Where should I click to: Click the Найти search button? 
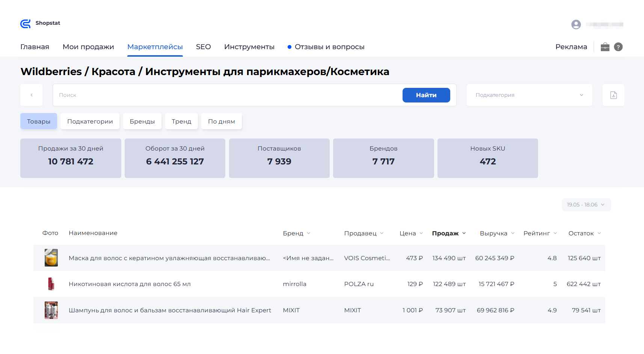[x=426, y=95]
